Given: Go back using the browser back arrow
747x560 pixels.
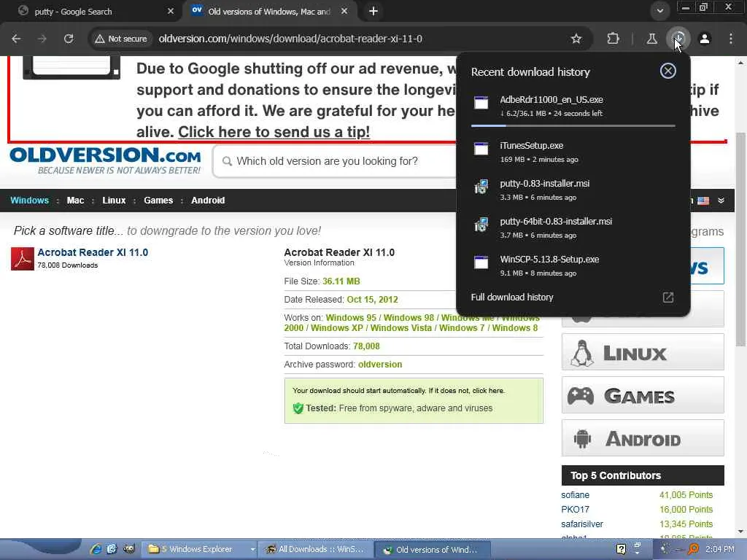Looking at the screenshot, I should tap(16, 39).
